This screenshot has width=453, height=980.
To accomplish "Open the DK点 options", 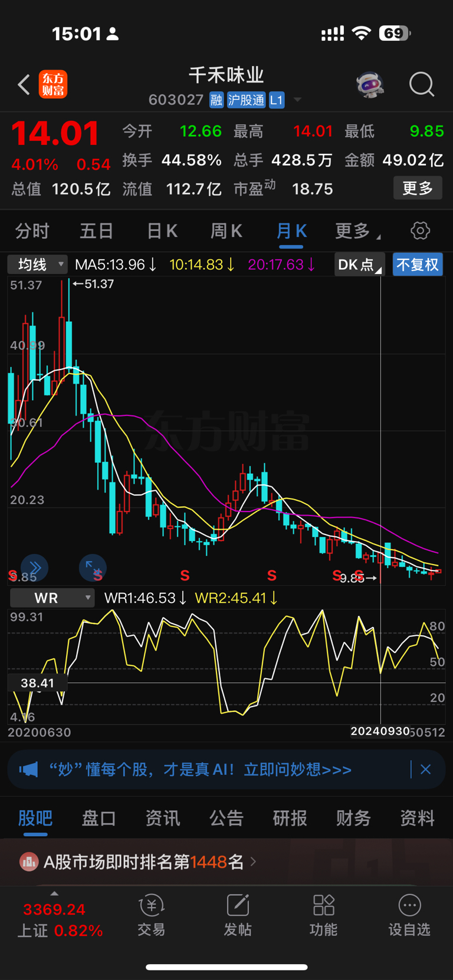I will point(359,265).
